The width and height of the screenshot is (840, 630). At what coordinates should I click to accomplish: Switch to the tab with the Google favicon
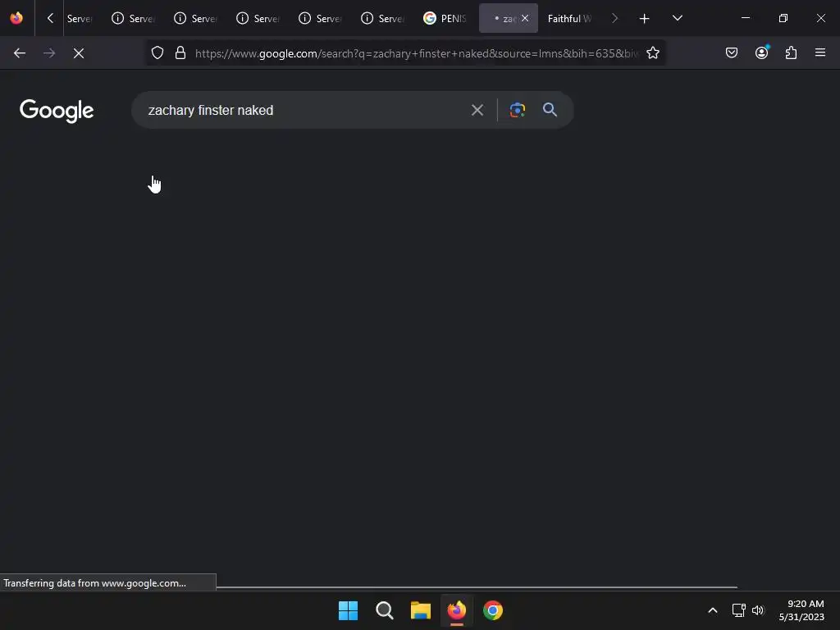pos(445,18)
